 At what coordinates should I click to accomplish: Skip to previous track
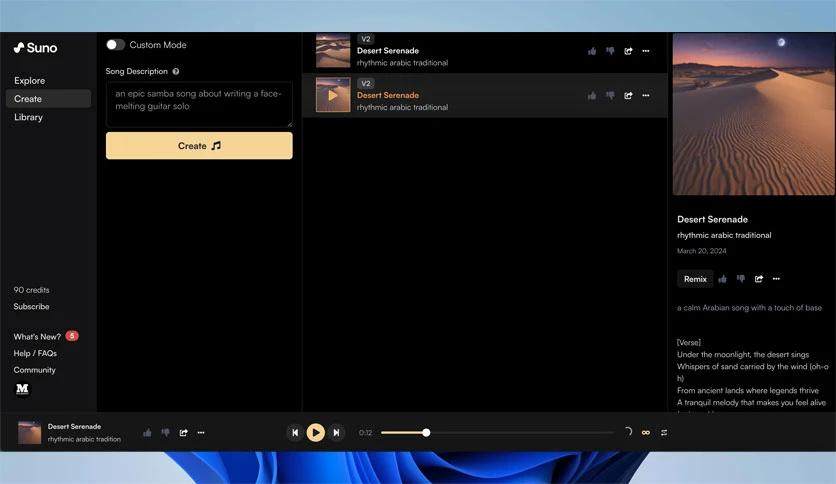[x=295, y=433]
